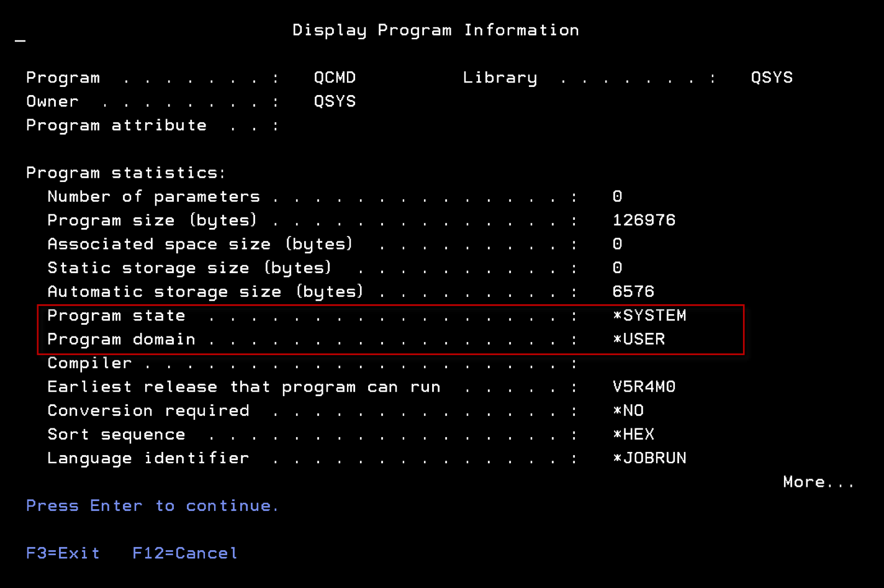This screenshot has height=588, width=884.
Task: Click the F3=Exit function key label
Action: coord(62,553)
